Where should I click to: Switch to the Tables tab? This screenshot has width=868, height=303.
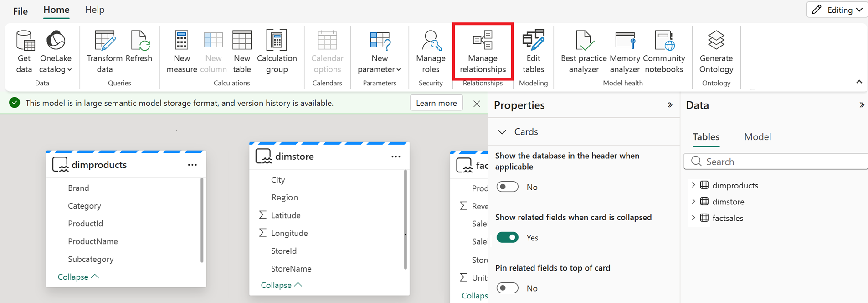(x=706, y=137)
